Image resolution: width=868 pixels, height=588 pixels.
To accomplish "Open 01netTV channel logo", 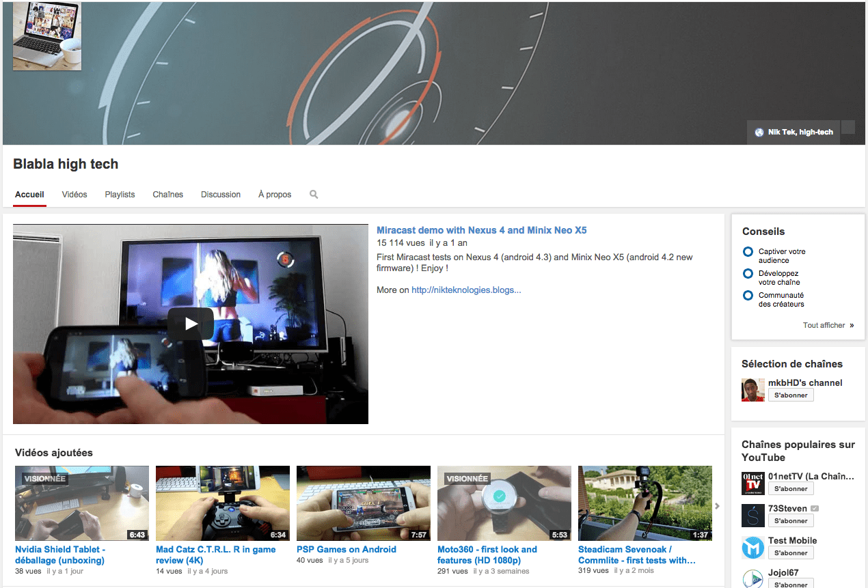I will (x=753, y=484).
